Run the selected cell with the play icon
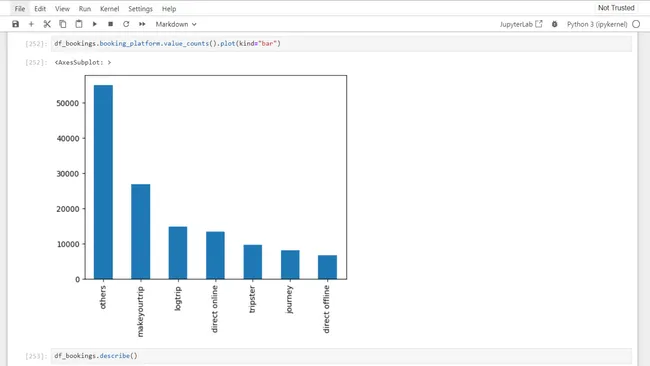Image resolution: width=650 pixels, height=366 pixels. tap(95, 24)
